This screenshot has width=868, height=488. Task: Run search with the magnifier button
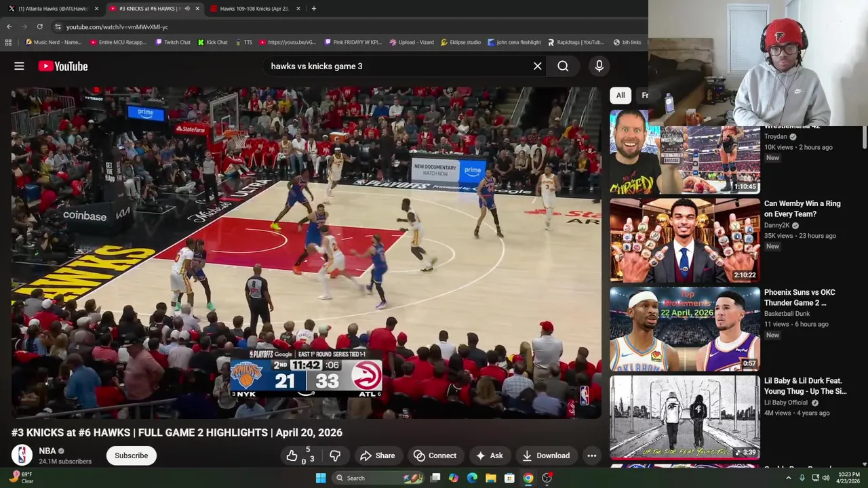563,66
